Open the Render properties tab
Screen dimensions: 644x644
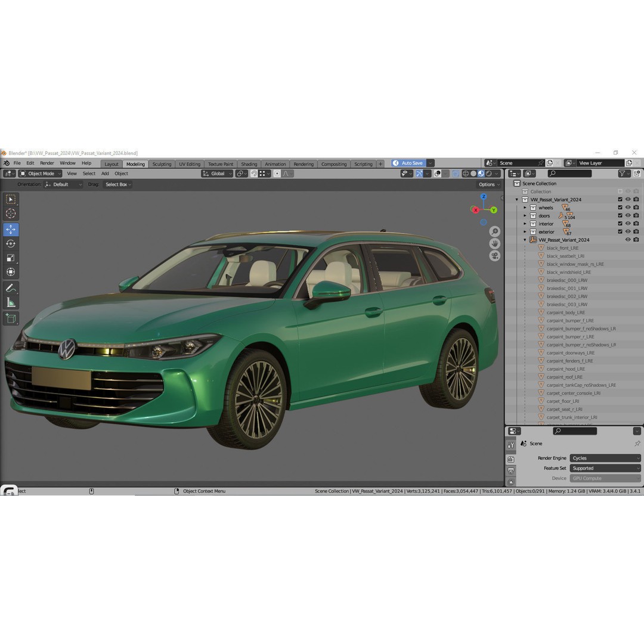coord(510,459)
